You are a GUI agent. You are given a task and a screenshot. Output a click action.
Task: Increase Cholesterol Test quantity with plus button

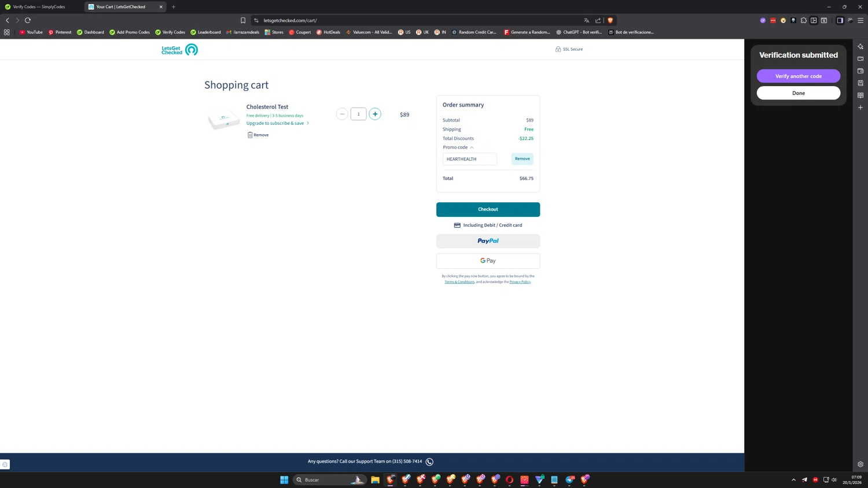coord(375,114)
